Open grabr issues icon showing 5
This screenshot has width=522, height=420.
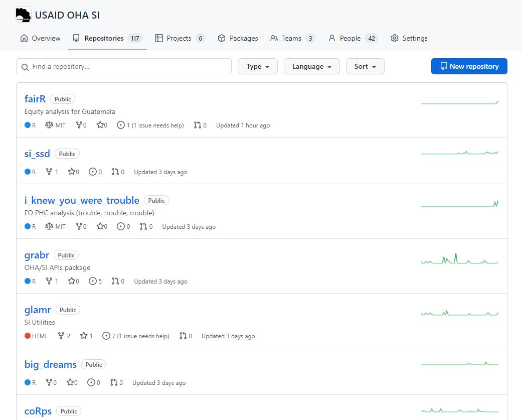[93, 281]
